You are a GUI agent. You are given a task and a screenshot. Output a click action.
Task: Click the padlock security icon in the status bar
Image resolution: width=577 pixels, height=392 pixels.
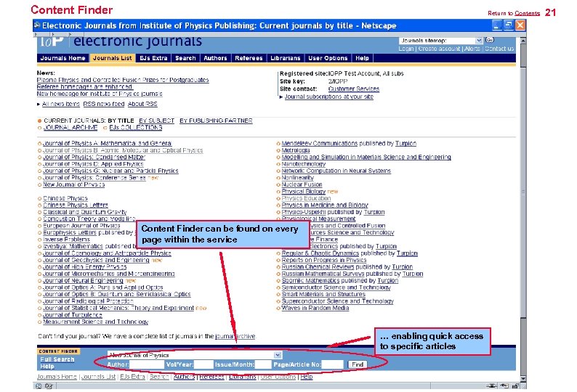[516, 385]
